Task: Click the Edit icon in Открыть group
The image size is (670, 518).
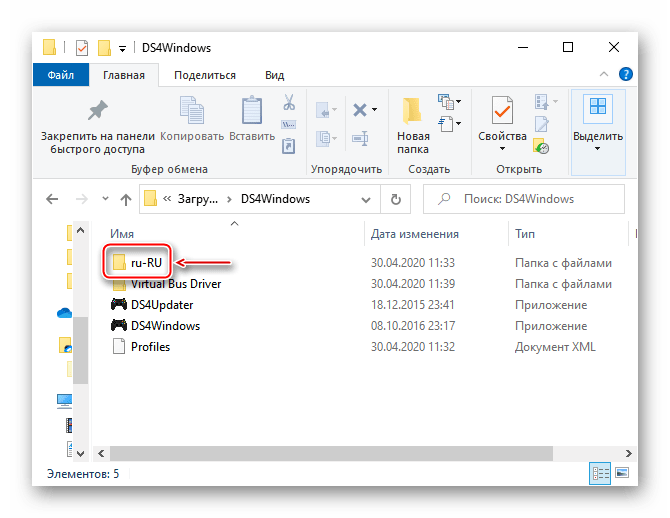Action: click(541, 125)
